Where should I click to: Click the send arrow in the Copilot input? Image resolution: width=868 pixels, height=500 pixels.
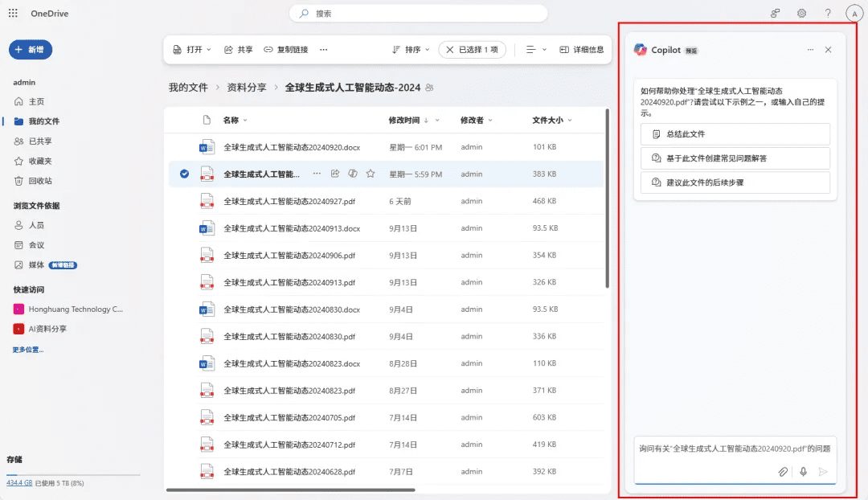coord(823,472)
